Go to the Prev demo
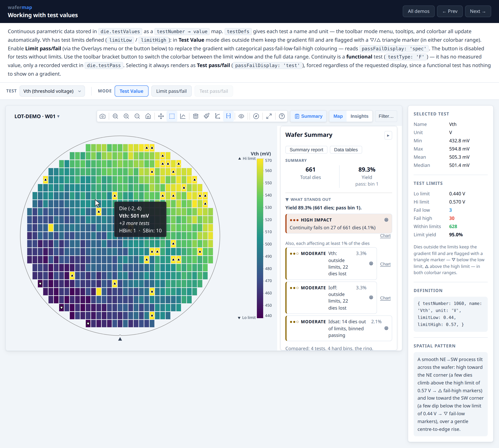The width and height of the screenshot is (499, 448). coord(449,11)
